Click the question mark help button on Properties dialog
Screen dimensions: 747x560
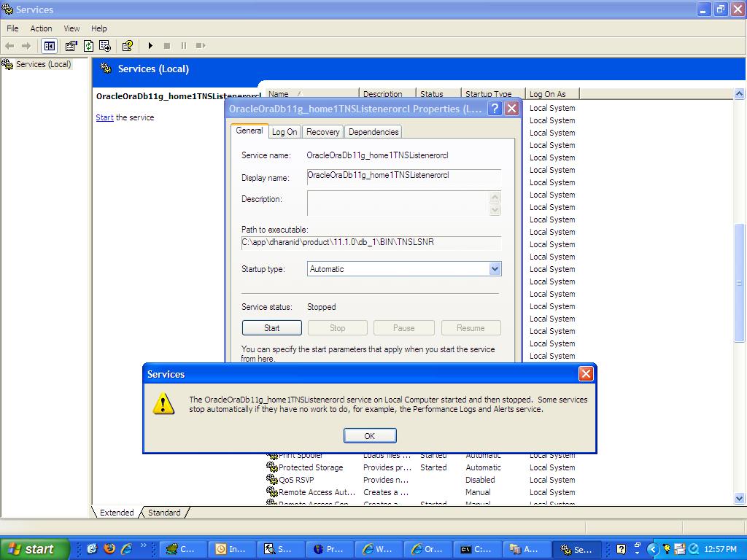495,109
